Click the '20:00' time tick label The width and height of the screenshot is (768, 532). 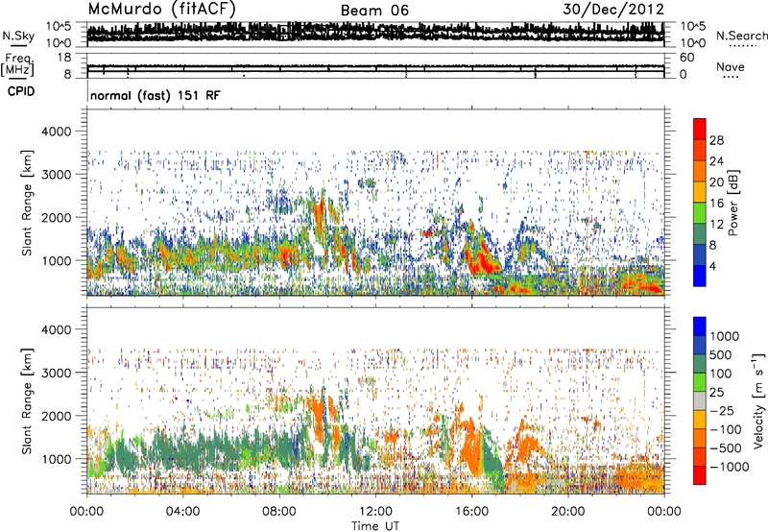(x=567, y=512)
